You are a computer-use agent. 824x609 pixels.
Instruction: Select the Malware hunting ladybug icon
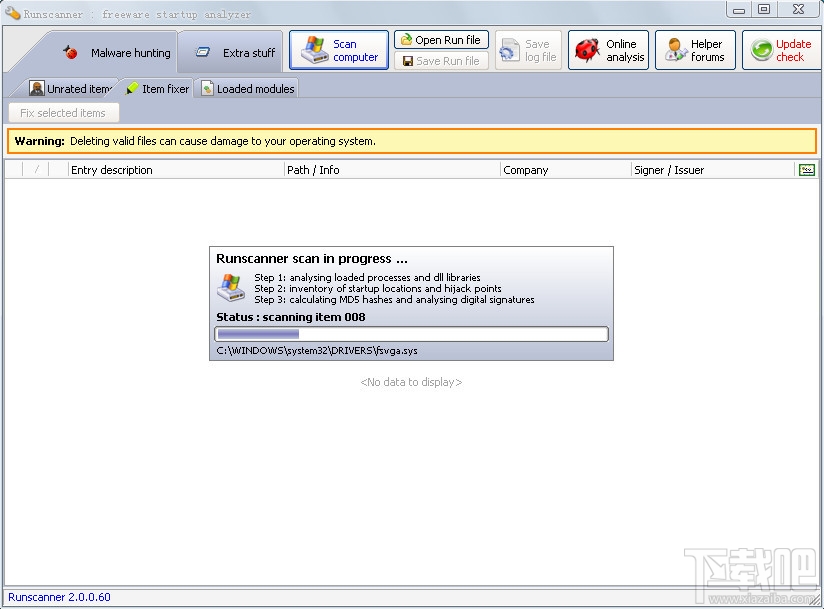(x=70, y=51)
